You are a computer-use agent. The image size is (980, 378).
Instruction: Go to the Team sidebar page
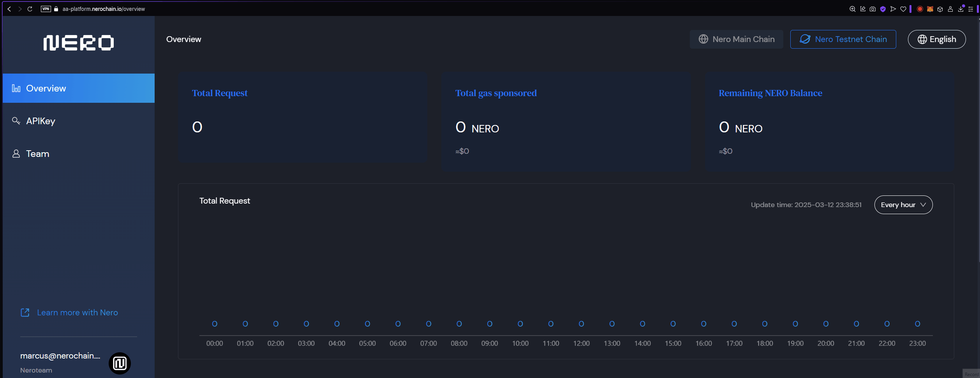click(37, 154)
